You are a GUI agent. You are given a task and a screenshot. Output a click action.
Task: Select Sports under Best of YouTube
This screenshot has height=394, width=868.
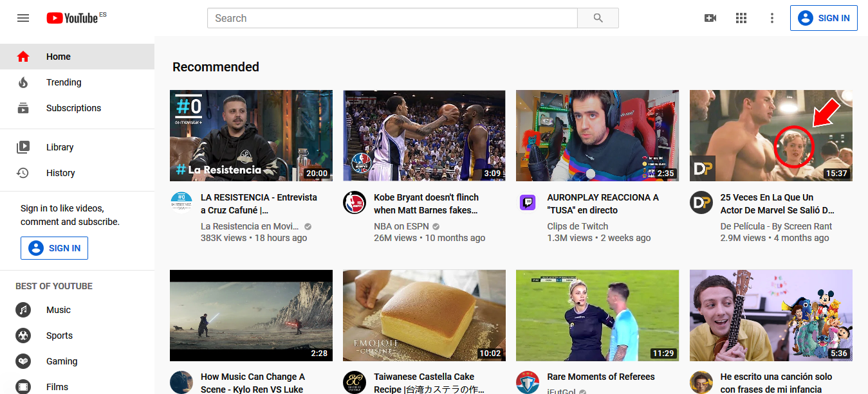point(77,336)
